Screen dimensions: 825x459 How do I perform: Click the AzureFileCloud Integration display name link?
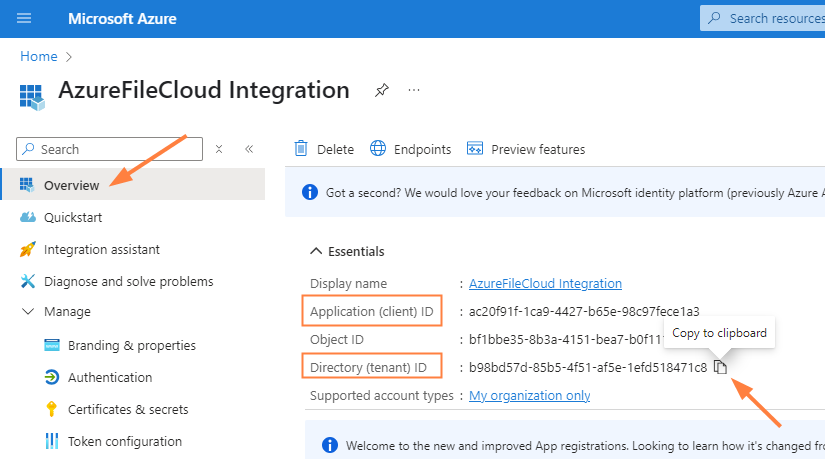[x=545, y=283]
